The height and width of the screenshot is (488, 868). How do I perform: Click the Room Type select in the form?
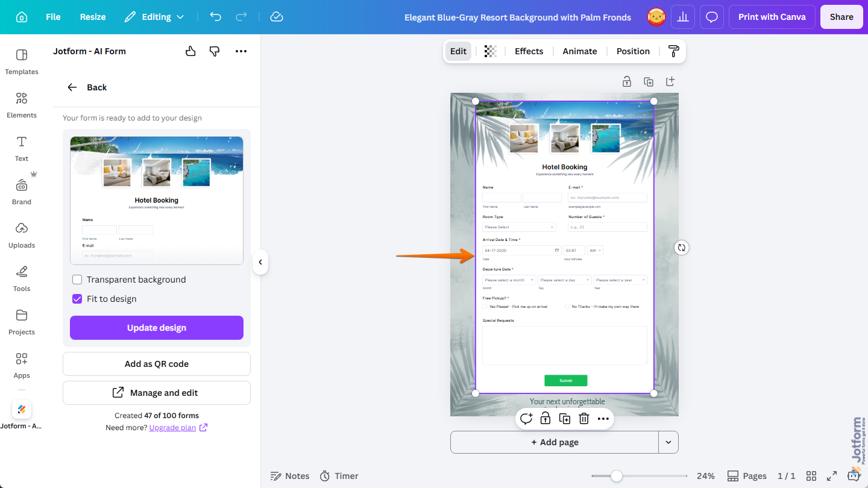coord(519,227)
